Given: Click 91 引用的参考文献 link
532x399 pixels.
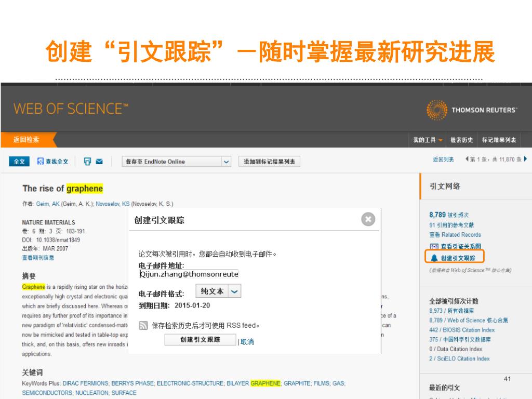Looking at the screenshot, I should pyautogui.click(x=451, y=225).
